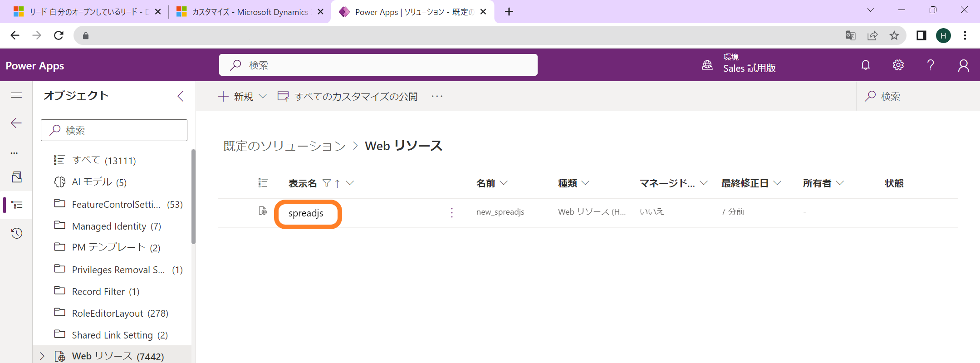Close the リード browser tab

pos(158,12)
